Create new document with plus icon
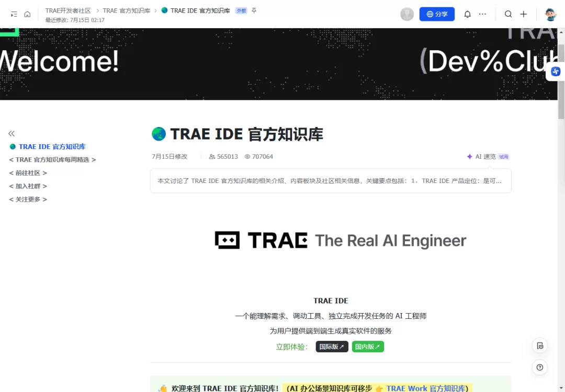Screen dimensions: 565x392 524,14
